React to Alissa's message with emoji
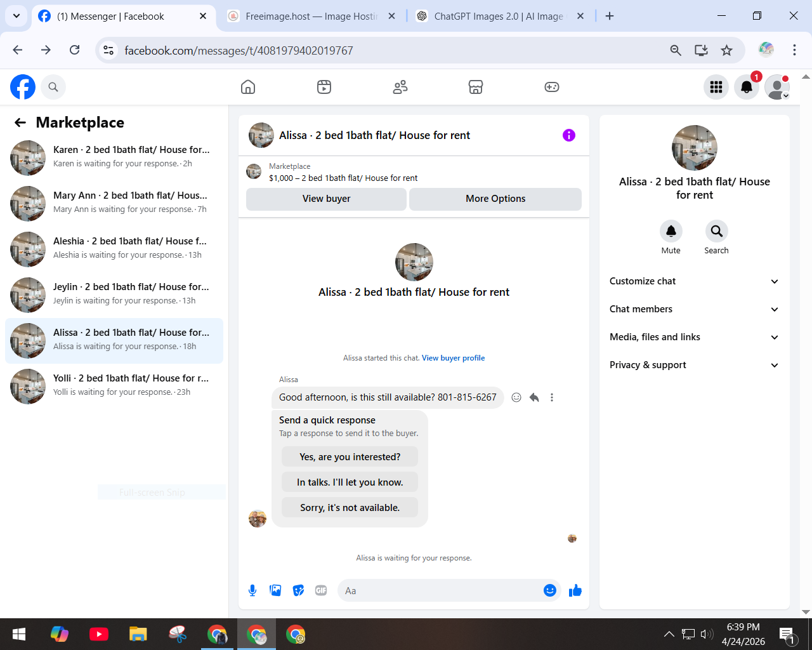 pos(516,397)
